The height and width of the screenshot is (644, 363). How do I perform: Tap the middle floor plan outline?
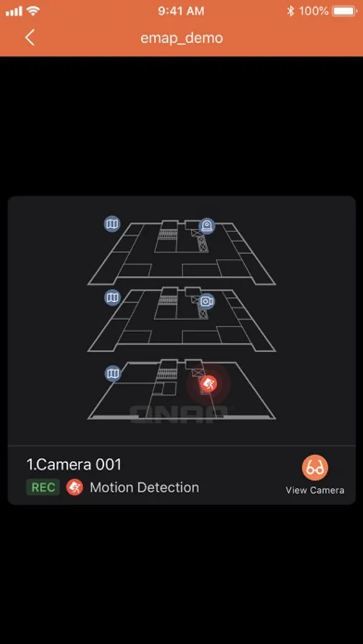tap(181, 320)
